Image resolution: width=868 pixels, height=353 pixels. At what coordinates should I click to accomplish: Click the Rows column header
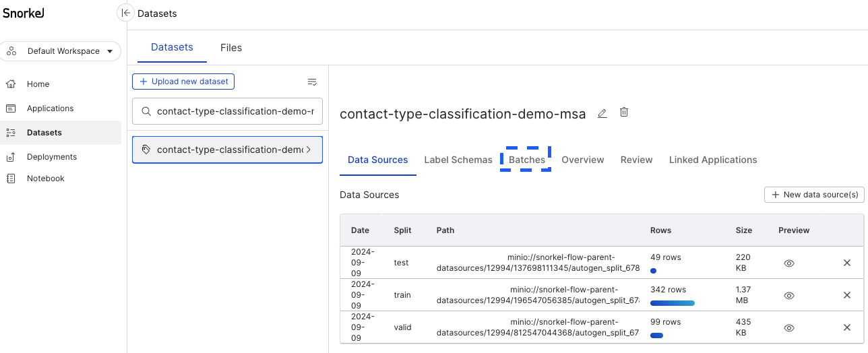coord(661,230)
